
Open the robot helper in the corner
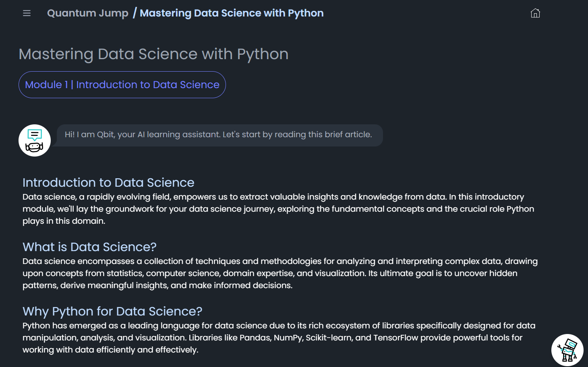(567, 350)
